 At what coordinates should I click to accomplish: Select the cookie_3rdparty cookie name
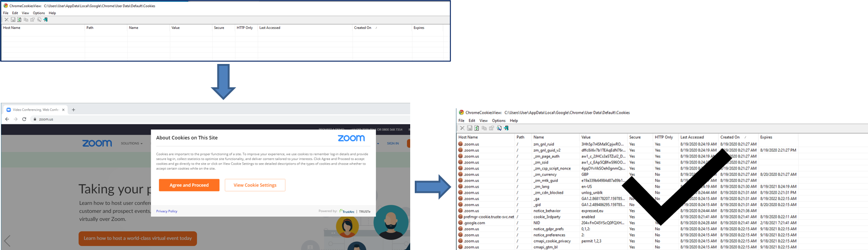[547, 217]
